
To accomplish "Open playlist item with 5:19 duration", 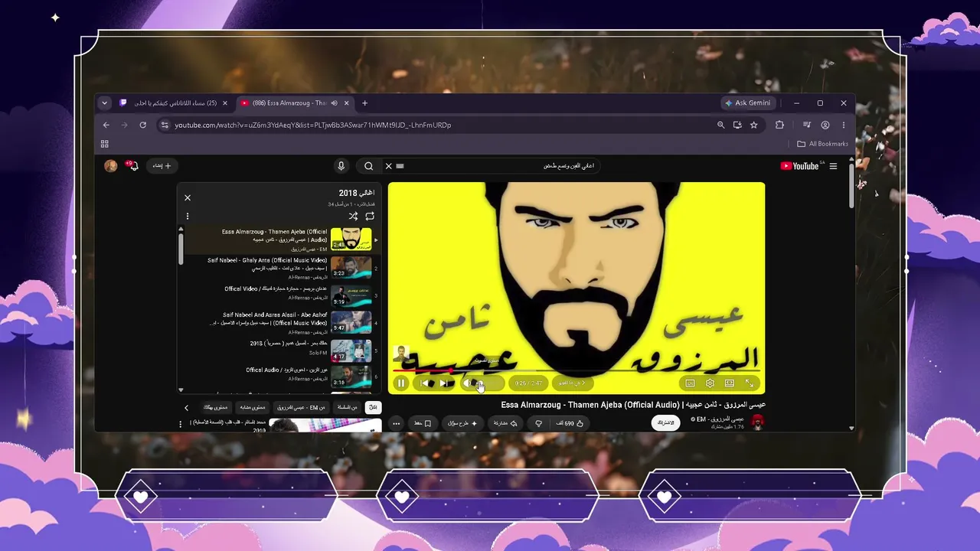I will click(x=351, y=296).
